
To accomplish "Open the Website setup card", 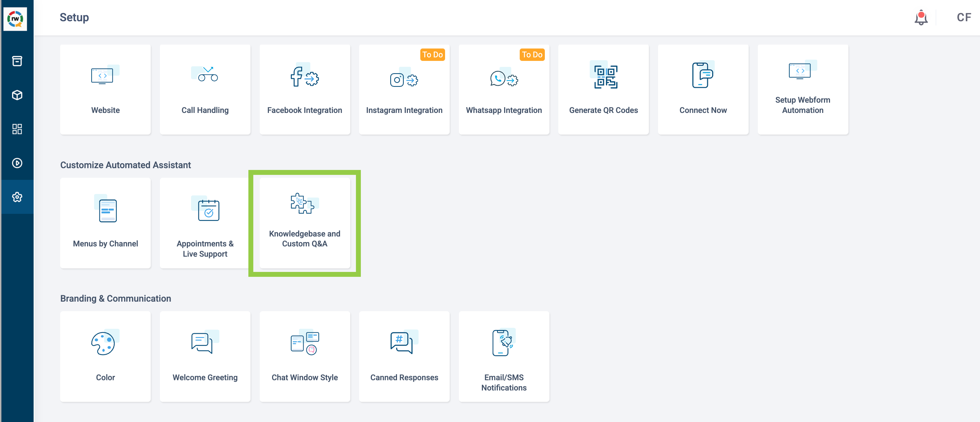I will (105, 90).
